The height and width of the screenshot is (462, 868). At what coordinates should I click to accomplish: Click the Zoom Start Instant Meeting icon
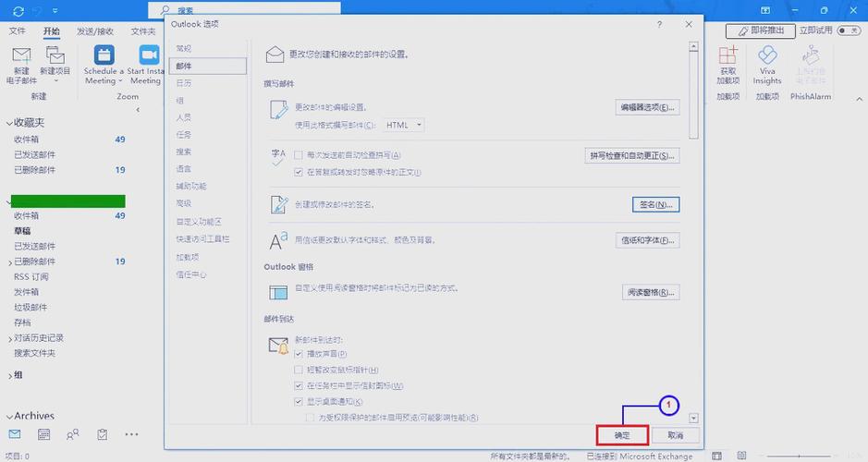(148, 55)
